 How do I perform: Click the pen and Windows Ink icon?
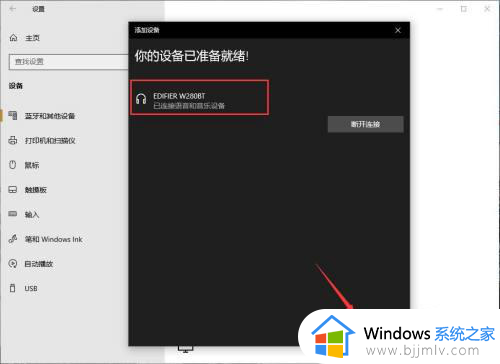point(13,239)
